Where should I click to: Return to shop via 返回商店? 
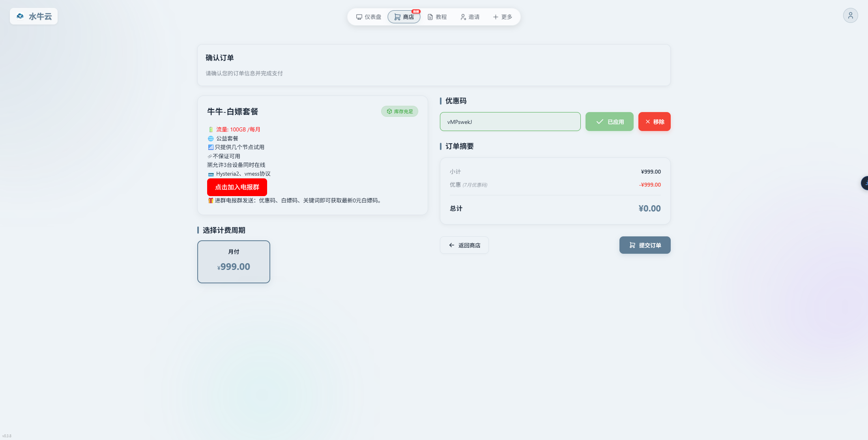point(464,245)
